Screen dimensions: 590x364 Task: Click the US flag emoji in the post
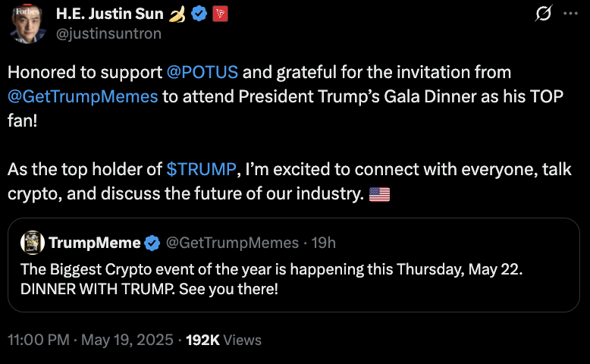pos(379,194)
